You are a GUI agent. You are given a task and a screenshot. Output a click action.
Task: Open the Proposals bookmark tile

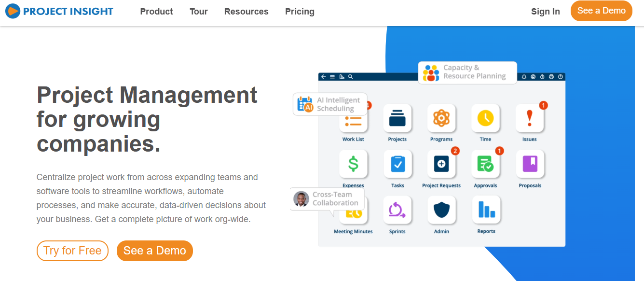click(x=530, y=164)
